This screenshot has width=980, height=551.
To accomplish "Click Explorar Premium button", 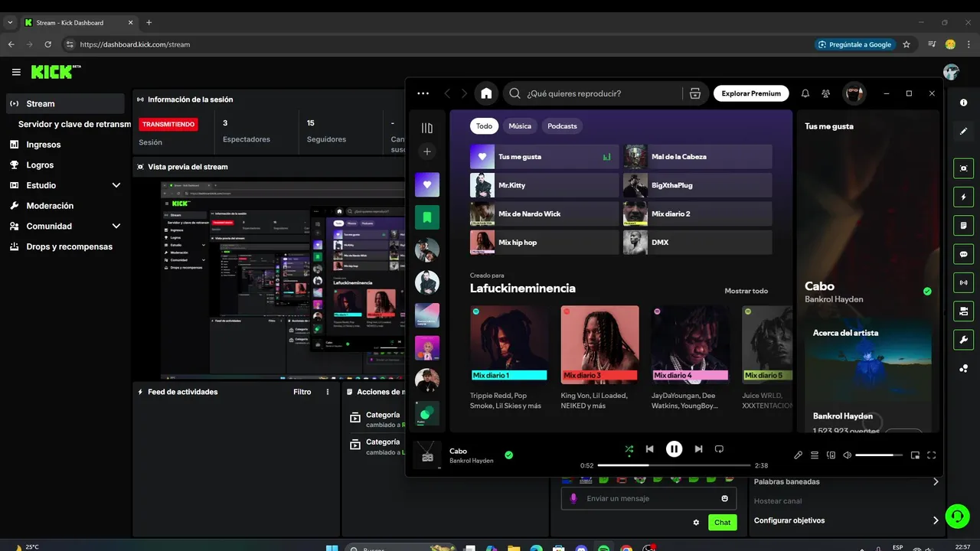I will pyautogui.click(x=751, y=93).
